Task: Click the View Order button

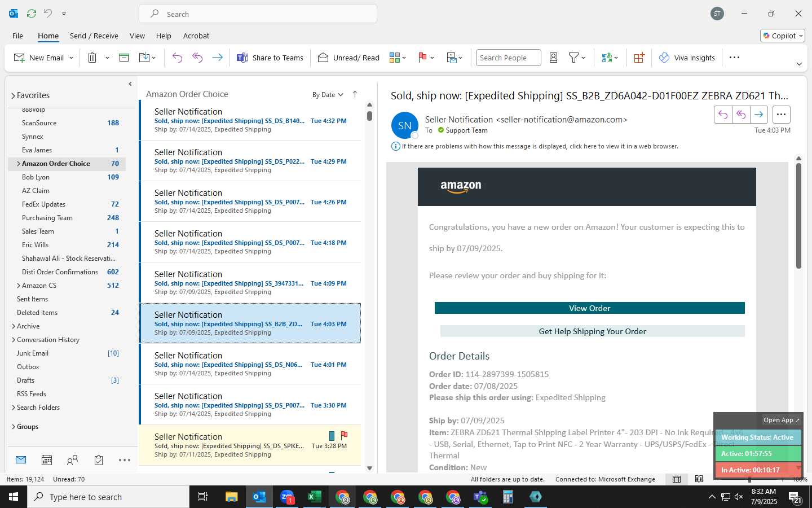Action: coord(589,308)
